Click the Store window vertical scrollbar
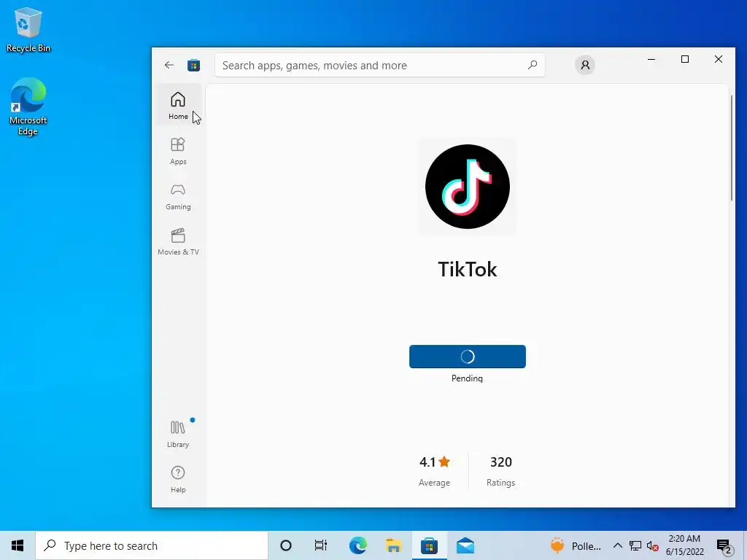Screen dimensions: 747x560 (732, 147)
